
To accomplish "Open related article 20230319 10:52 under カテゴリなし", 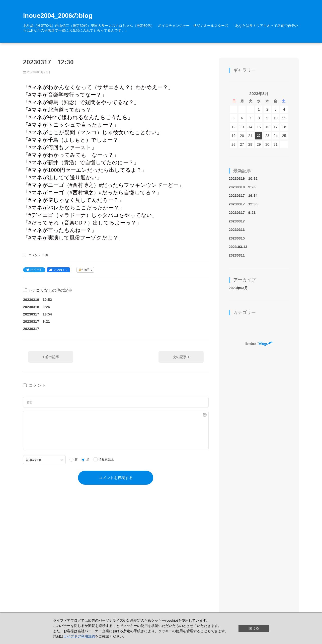I will pyautogui.click(x=37, y=300).
